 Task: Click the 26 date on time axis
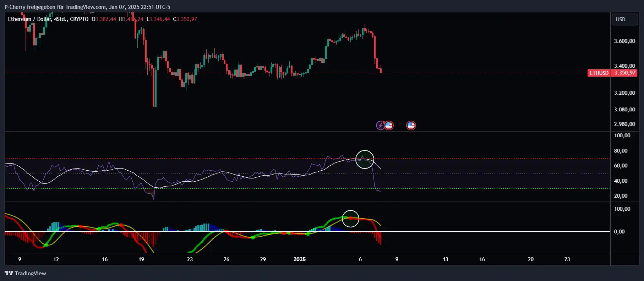(x=227, y=259)
